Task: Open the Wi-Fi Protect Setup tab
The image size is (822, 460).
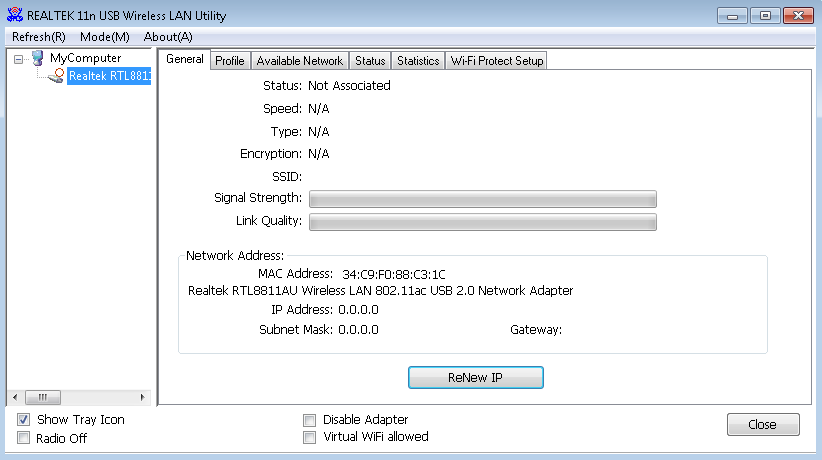Action: (496, 61)
